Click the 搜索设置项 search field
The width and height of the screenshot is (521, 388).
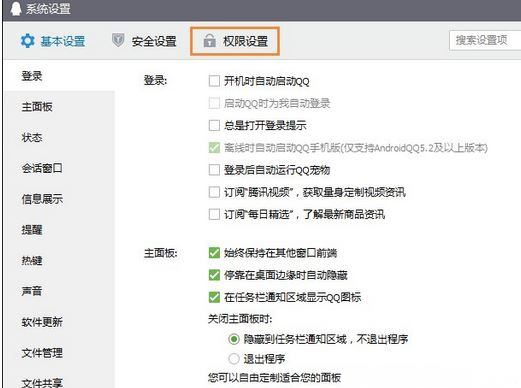(x=485, y=41)
